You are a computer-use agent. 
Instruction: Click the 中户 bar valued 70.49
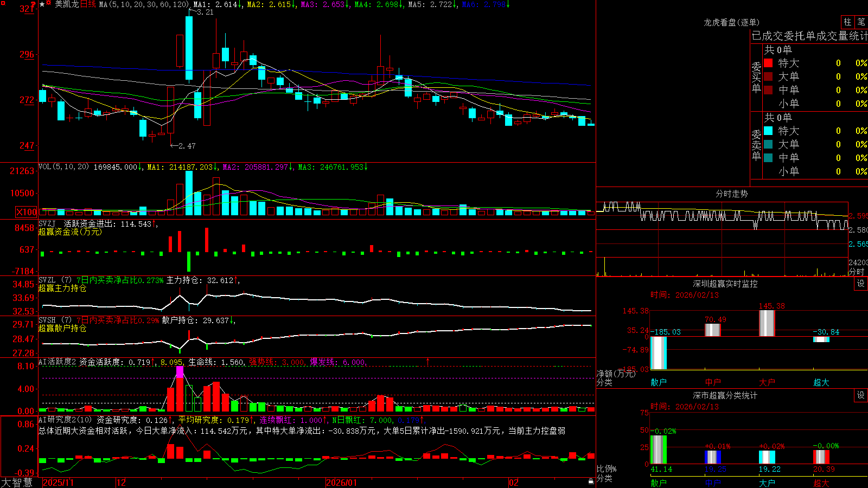712,330
